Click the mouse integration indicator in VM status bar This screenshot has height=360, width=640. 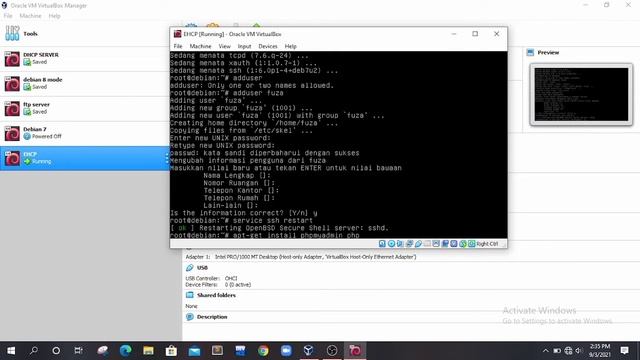coord(463,244)
